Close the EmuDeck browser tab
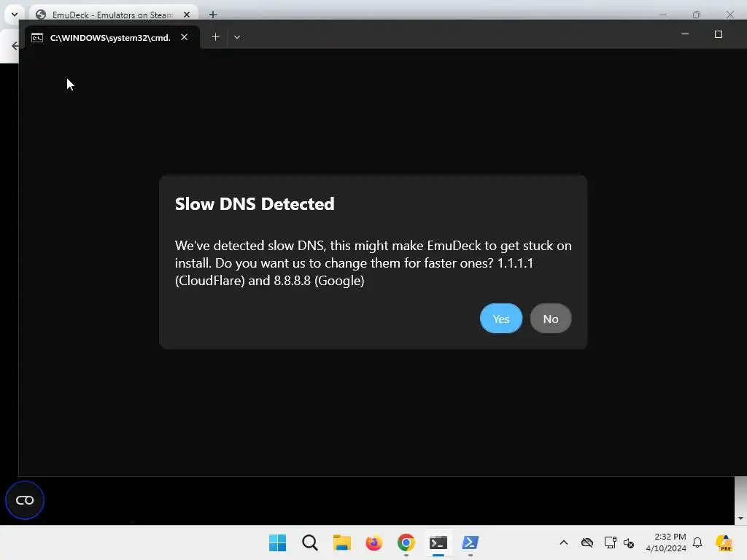Viewport: 747px width, 560px height. [187, 15]
